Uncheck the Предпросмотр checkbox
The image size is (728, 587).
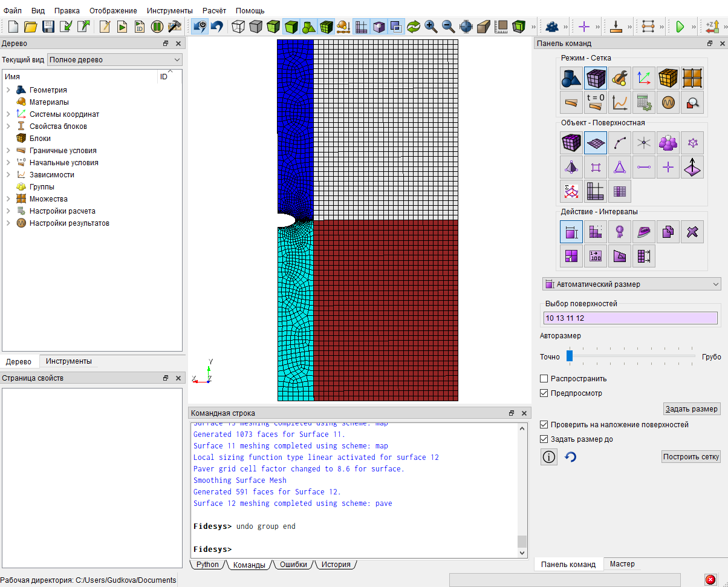click(544, 393)
